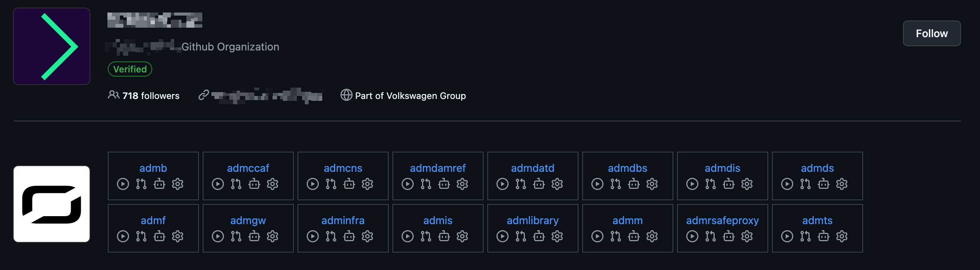Open settings gear for admds
980x270 pixels.
(x=841, y=184)
